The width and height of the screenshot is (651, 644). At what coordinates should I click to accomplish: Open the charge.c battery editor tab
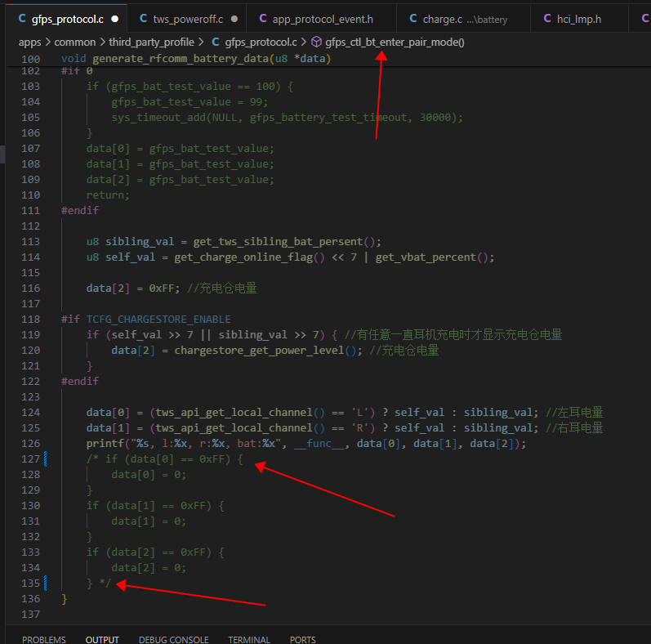pos(463,19)
